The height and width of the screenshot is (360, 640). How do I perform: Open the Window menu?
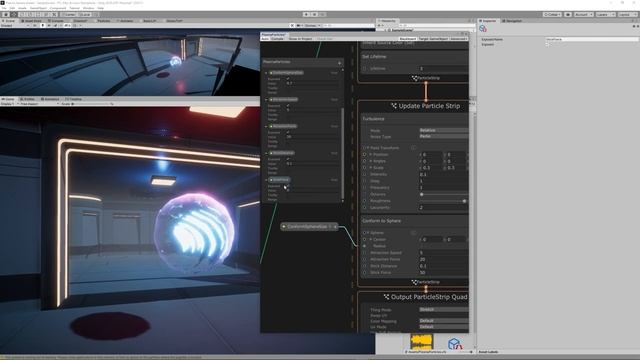(88, 8)
